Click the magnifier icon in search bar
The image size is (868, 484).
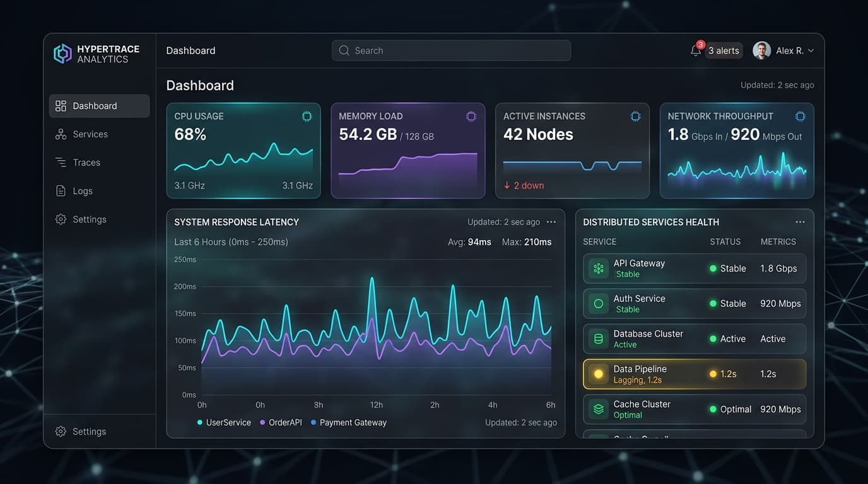click(x=344, y=50)
